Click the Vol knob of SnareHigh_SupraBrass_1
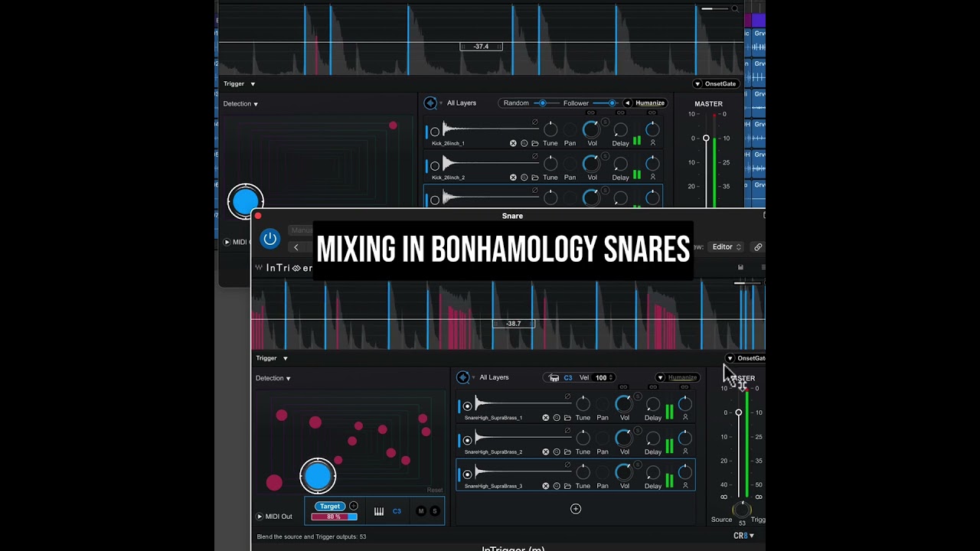The height and width of the screenshot is (551, 980). 624,404
